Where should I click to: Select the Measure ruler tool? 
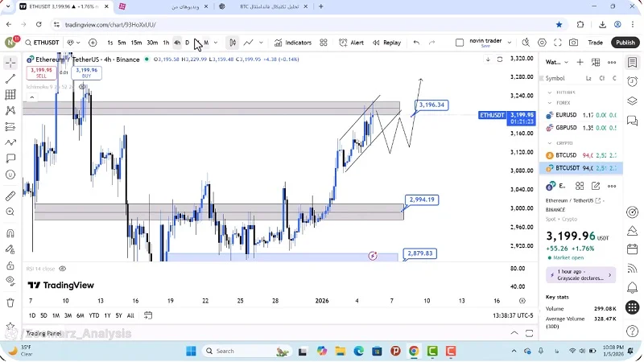tap(10, 195)
